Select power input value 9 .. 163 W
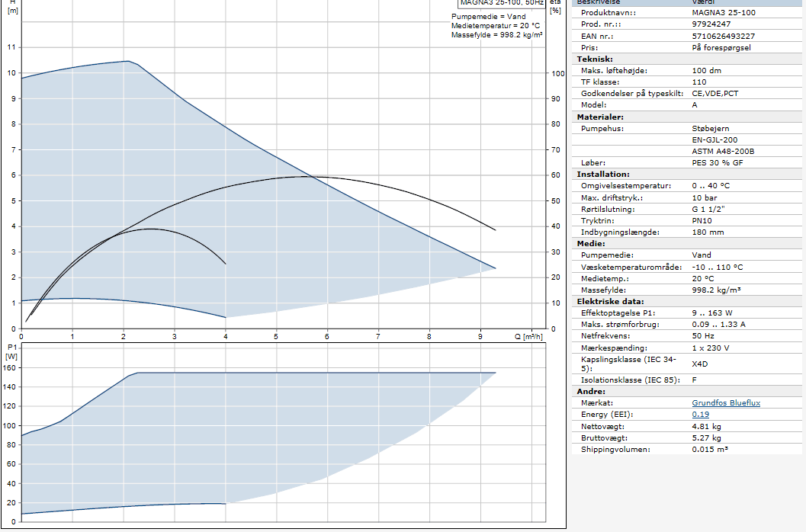This screenshot has width=806, height=532. pyautogui.click(x=712, y=313)
